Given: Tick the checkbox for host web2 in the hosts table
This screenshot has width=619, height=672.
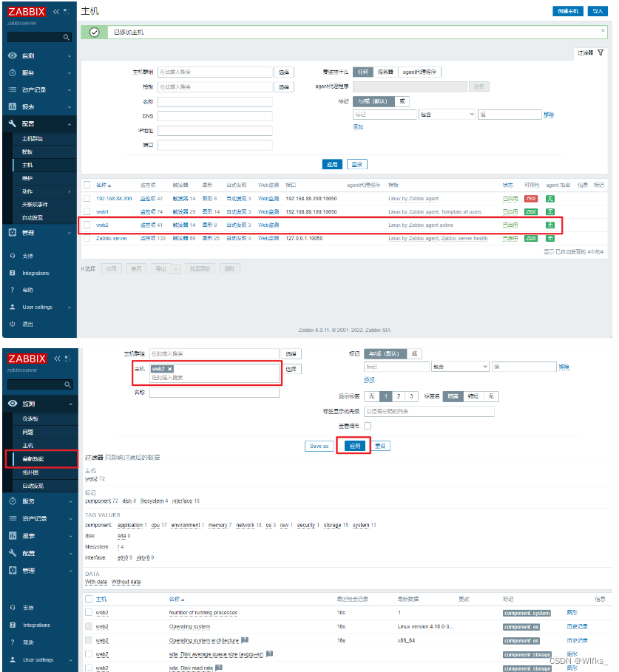Looking at the screenshot, I should [87, 225].
